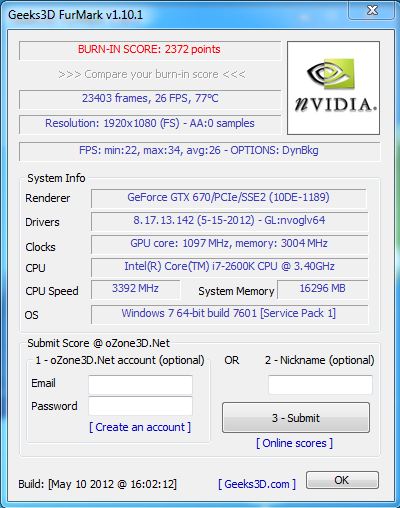Click the Resolution: 1920x1080 (FS) text
This screenshot has width=400, height=508.
(150, 123)
